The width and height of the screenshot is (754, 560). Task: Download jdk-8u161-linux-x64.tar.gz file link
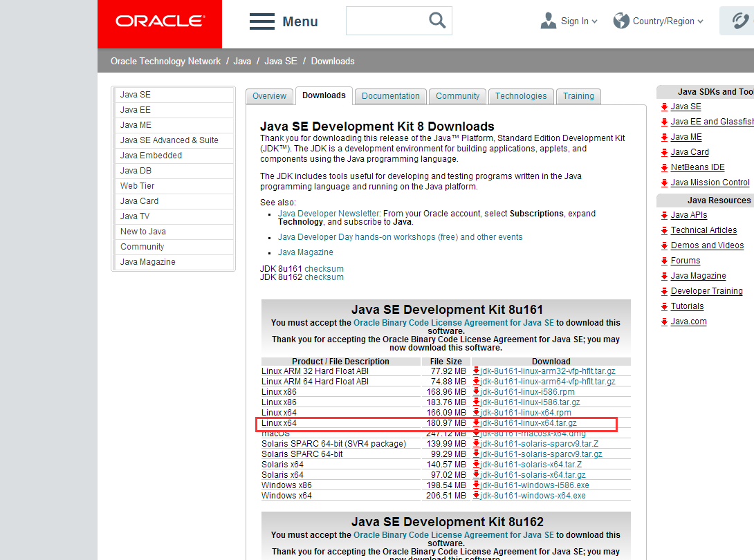(x=528, y=423)
